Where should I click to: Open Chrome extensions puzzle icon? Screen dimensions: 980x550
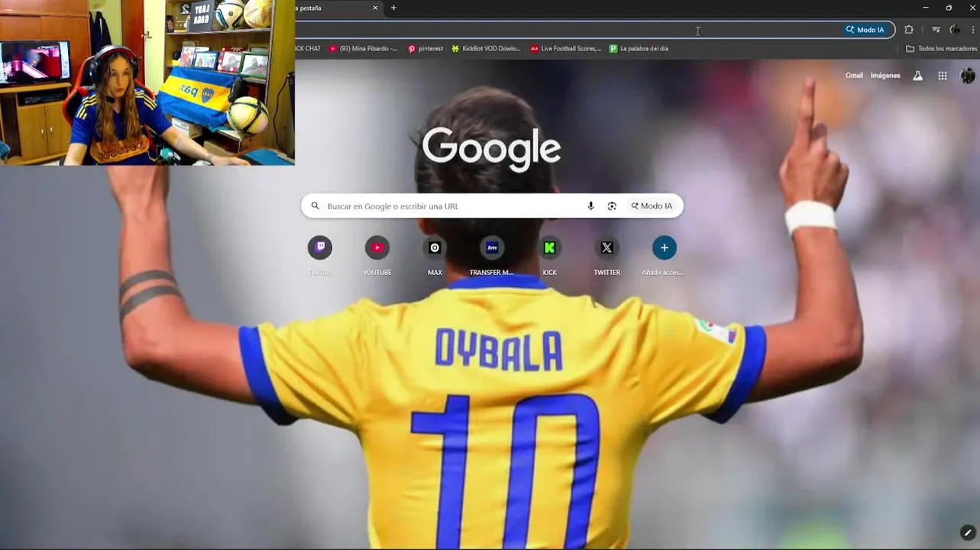[909, 30]
